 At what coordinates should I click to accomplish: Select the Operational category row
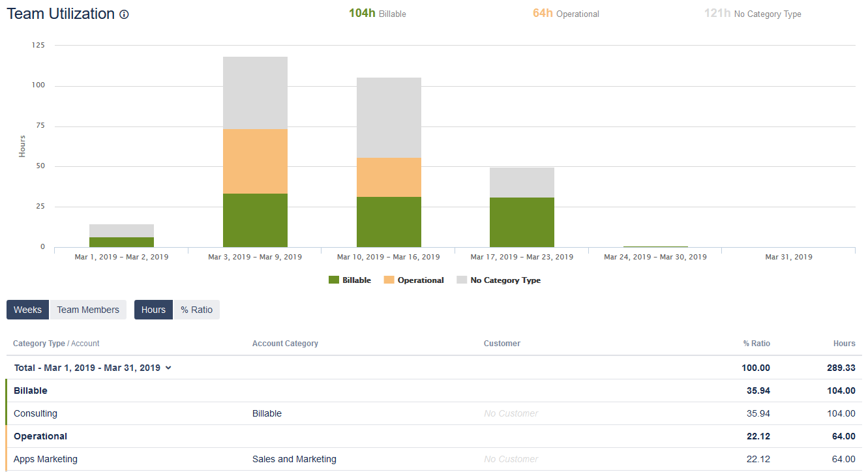coord(434,436)
